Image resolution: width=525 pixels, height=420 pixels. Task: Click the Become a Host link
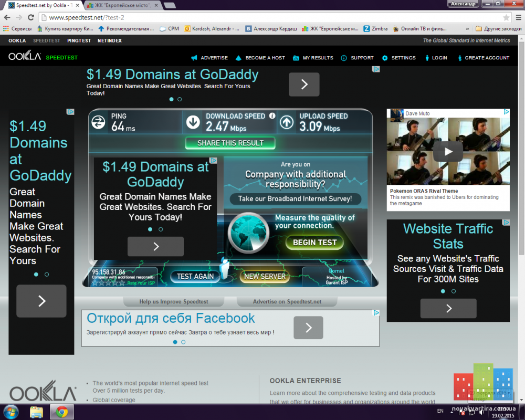tap(260, 58)
